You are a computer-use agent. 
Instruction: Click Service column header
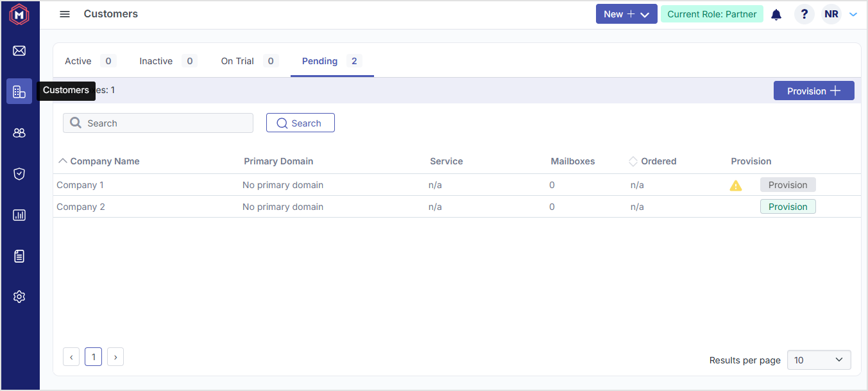(447, 161)
